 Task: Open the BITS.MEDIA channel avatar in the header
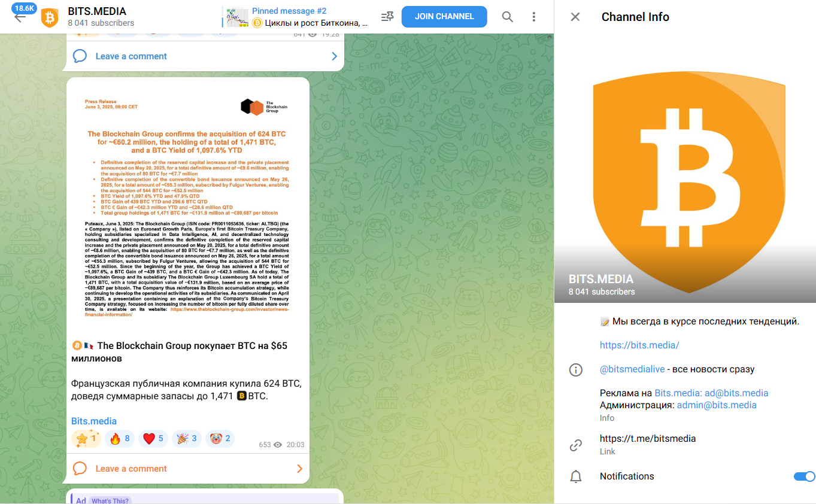[50, 17]
